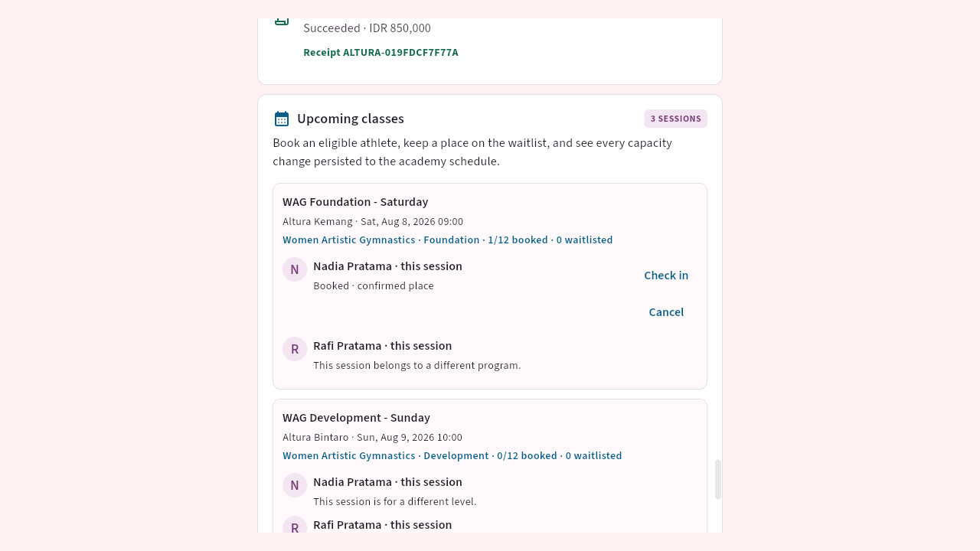The width and height of the screenshot is (980, 551).
Task: Click Altura Kemang Sat, Aug 8 date line
Action: pos(373,222)
